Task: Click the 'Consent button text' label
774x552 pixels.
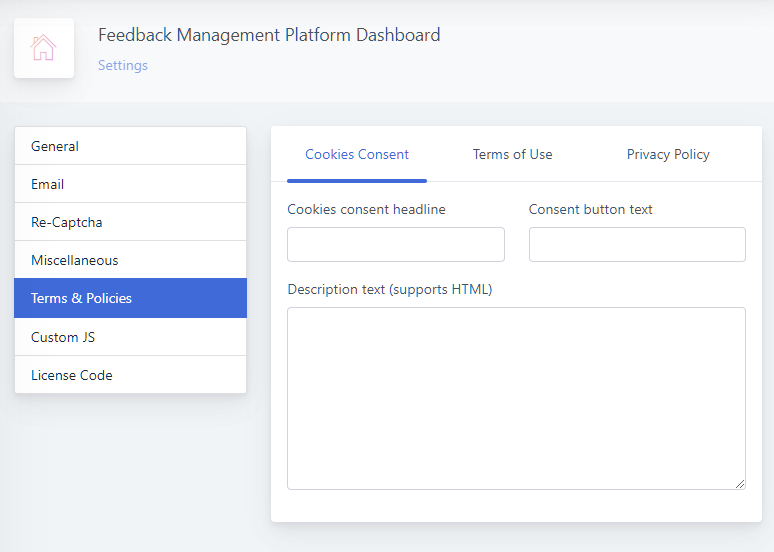Action: 591,210
